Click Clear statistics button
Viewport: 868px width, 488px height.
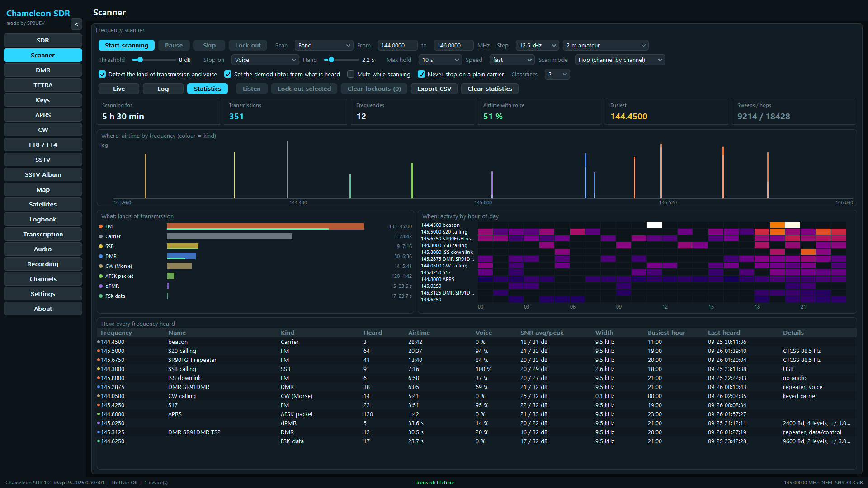click(x=490, y=89)
